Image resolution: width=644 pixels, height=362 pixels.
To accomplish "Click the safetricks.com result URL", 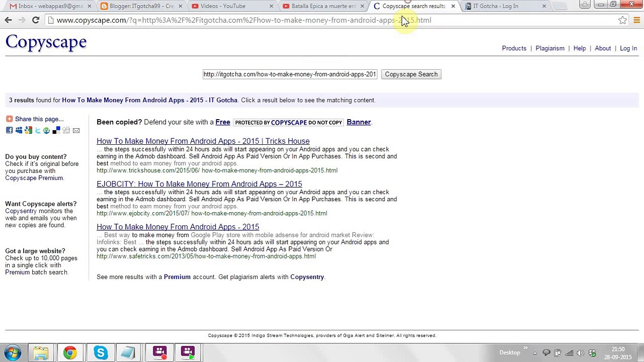I will (x=206, y=256).
